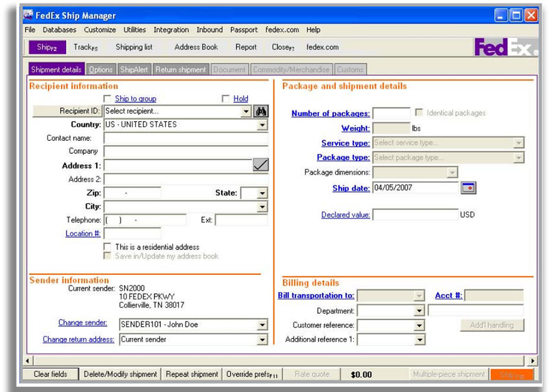
Task: Click the Declared value link
Action: coord(346,214)
